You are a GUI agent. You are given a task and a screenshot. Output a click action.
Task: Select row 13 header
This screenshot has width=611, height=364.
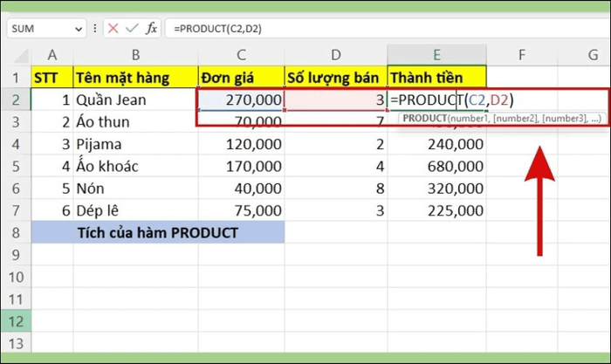click(16, 343)
